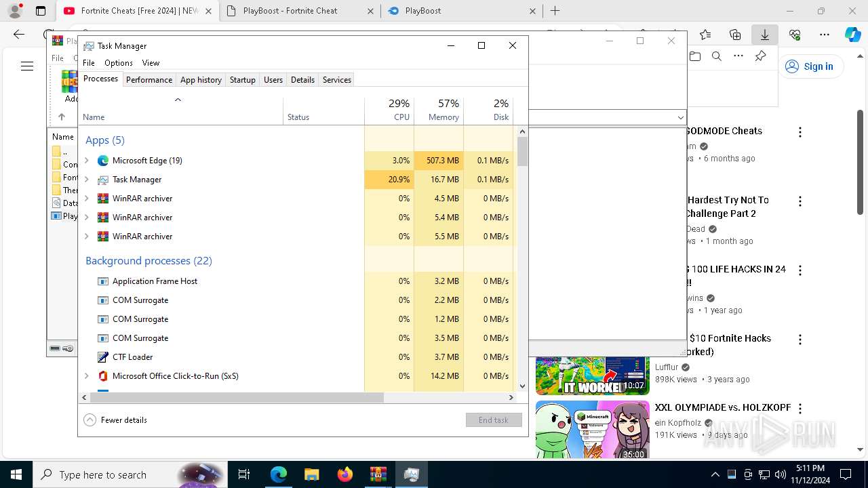The width and height of the screenshot is (868, 488).
Task: Switch to PlayBoost - Fortnite Cheat tab
Action: pyautogui.click(x=301, y=11)
